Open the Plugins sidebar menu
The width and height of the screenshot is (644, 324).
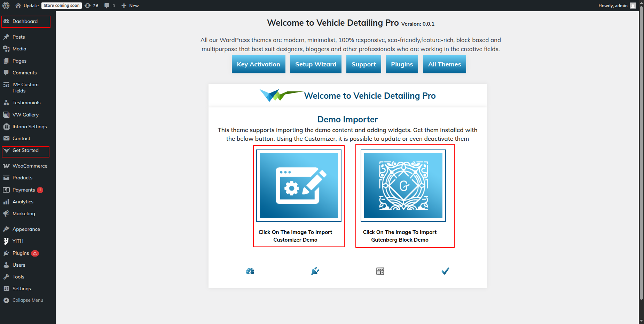[x=21, y=253]
